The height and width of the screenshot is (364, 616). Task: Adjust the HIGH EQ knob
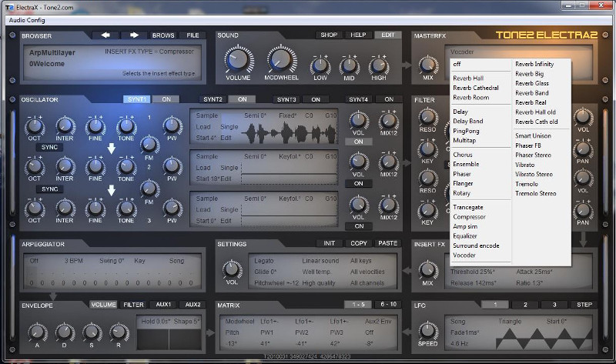pyautogui.click(x=378, y=65)
